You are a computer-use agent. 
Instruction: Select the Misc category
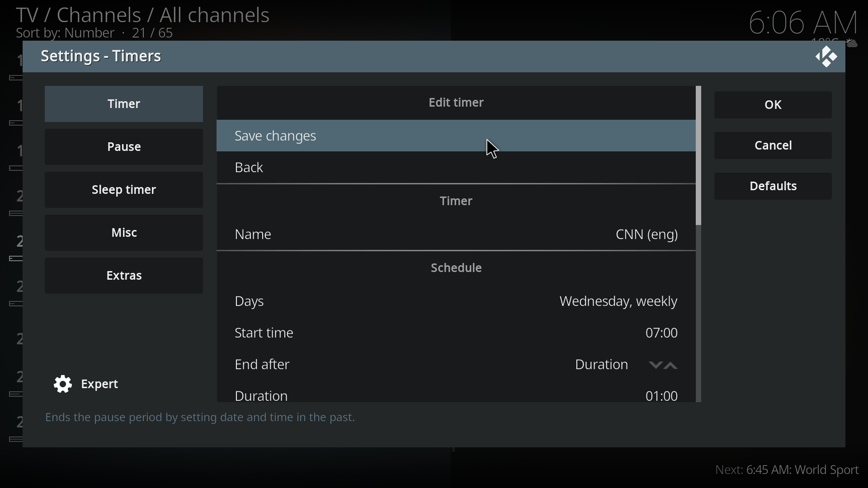pyautogui.click(x=124, y=233)
